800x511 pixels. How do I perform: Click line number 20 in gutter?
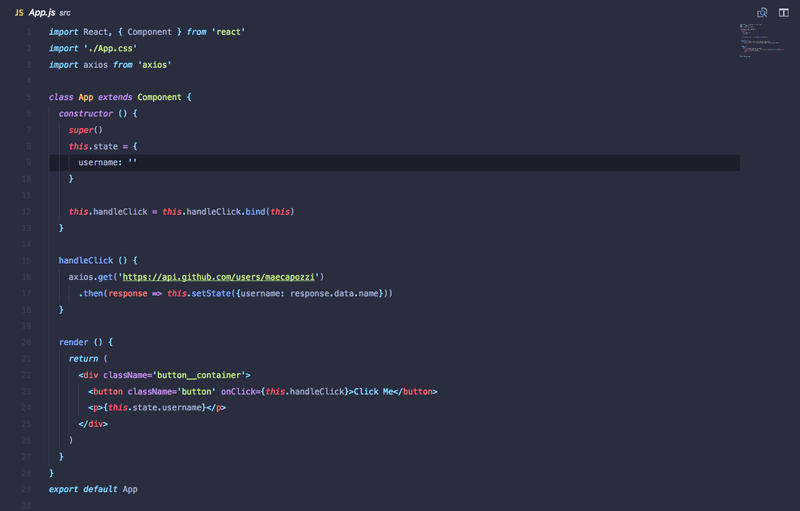[x=27, y=342]
